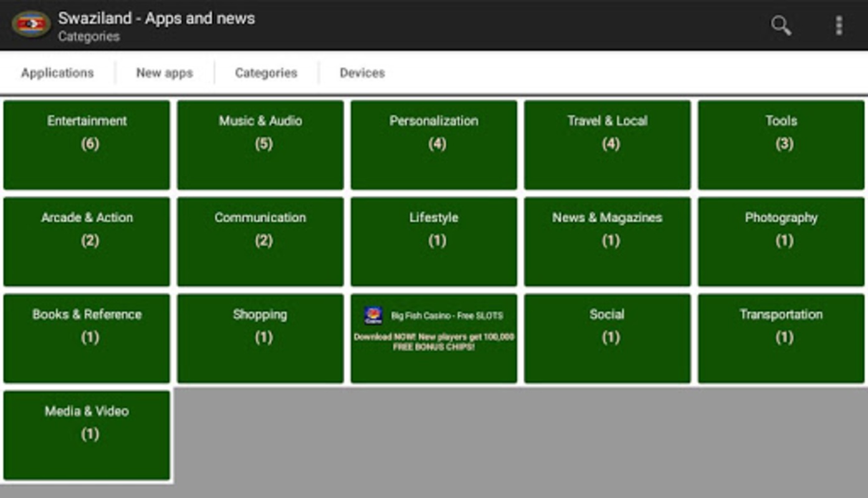868x498 pixels.
Task: Open the Social category tile
Action: [608, 339]
